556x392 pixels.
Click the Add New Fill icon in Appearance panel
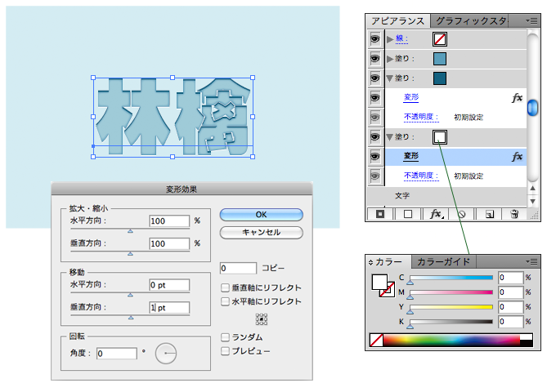pyautogui.click(x=407, y=215)
